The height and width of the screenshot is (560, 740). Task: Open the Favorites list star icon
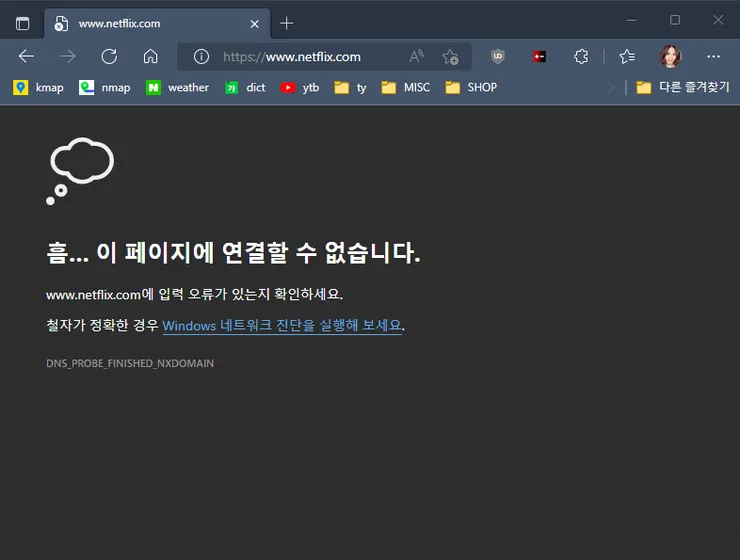[627, 57]
